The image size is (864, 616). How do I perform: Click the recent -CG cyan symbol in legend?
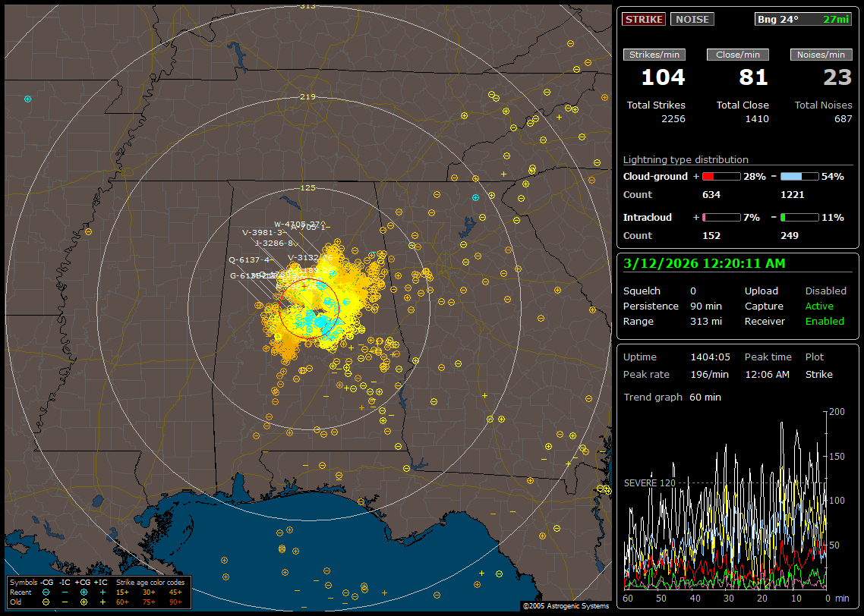(46, 592)
